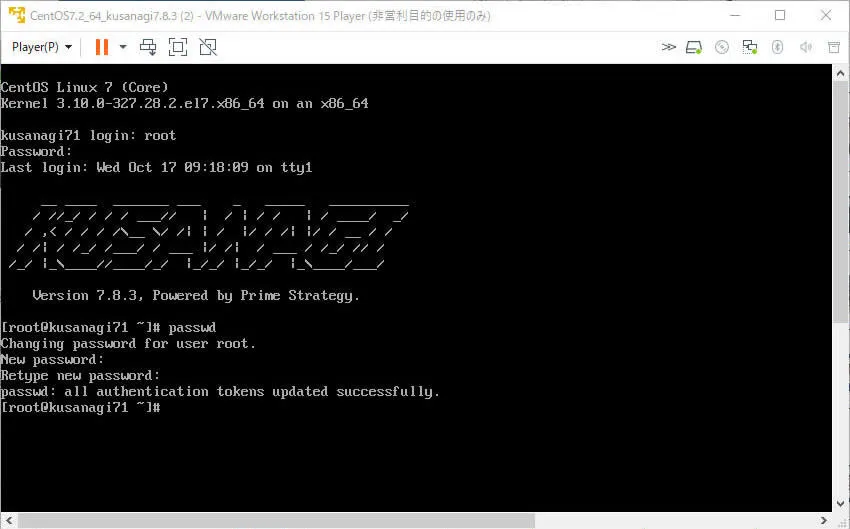The width and height of the screenshot is (850, 529).
Task: Open the Player(P) menu
Action: tap(42, 47)
